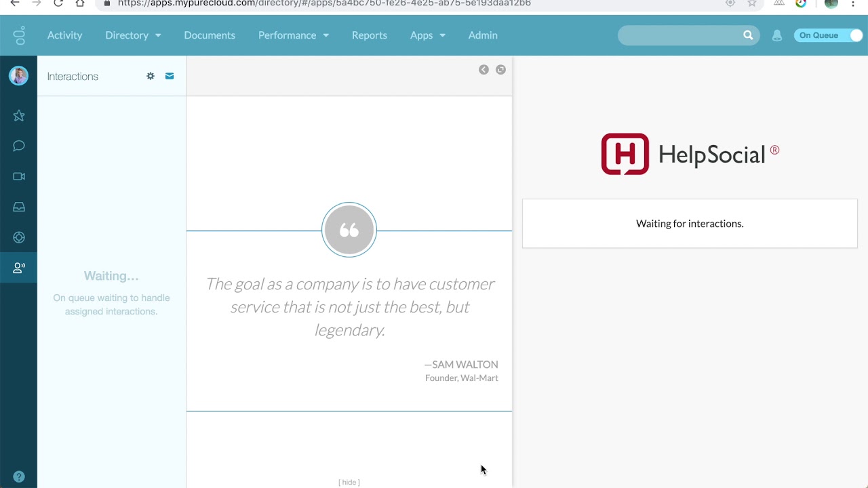Click the Waiting for interactions box
Screen dimensions: 868x488
690,224
